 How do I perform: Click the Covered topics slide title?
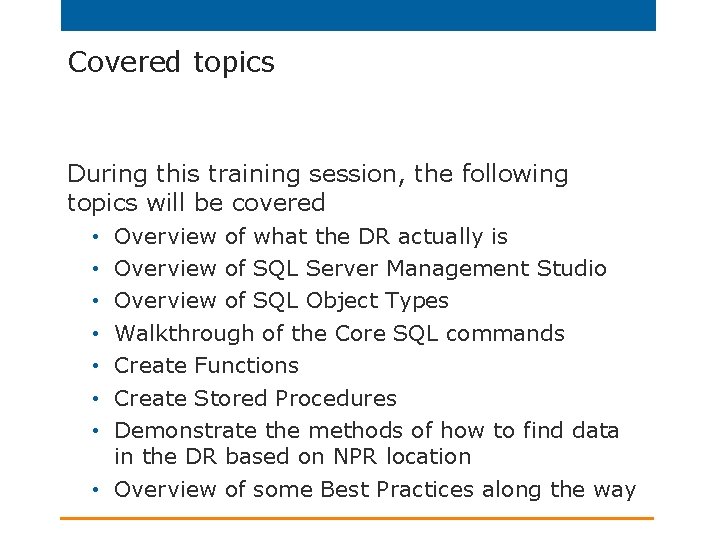pyautogui.click(x=171, y=62)
